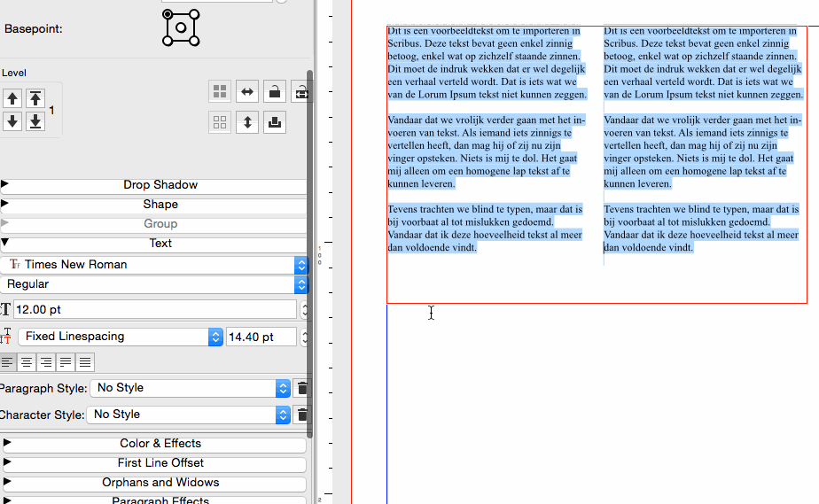The width and height of the screenshot is (819, 504).
Task: Select the center basepoint
Action: (x=181, y=27)
